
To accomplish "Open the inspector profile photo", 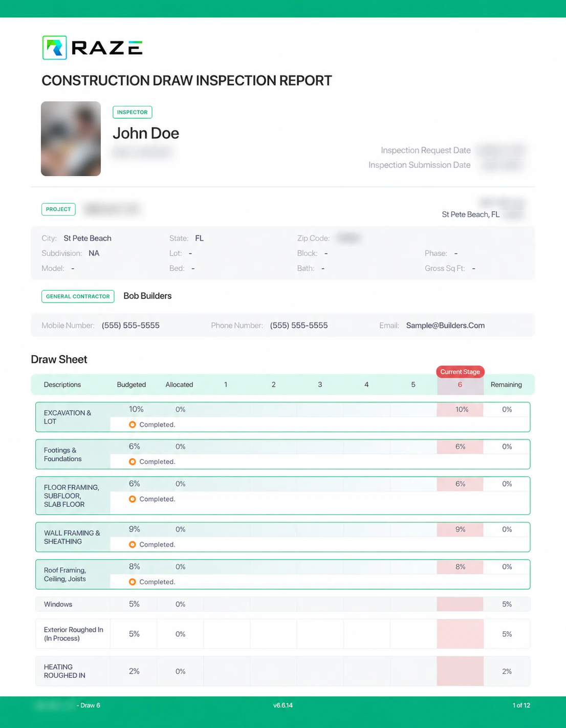I will (x=71, y=139).
